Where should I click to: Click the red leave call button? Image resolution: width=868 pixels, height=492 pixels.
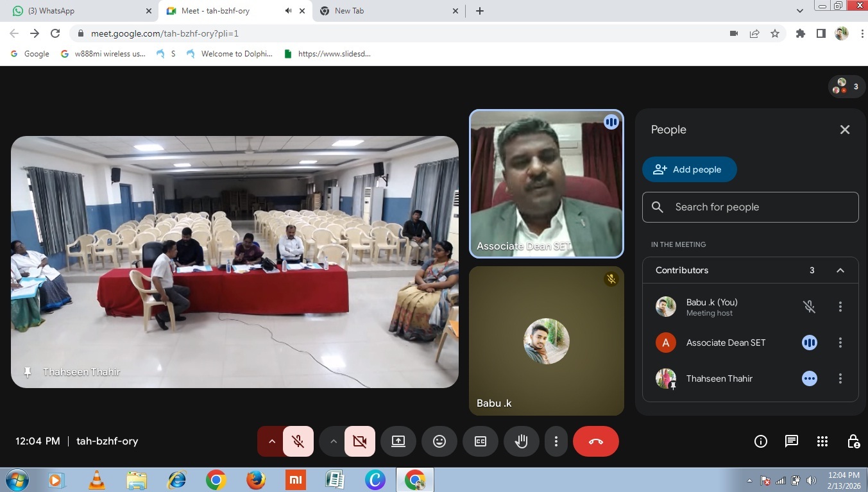(595, 441)
